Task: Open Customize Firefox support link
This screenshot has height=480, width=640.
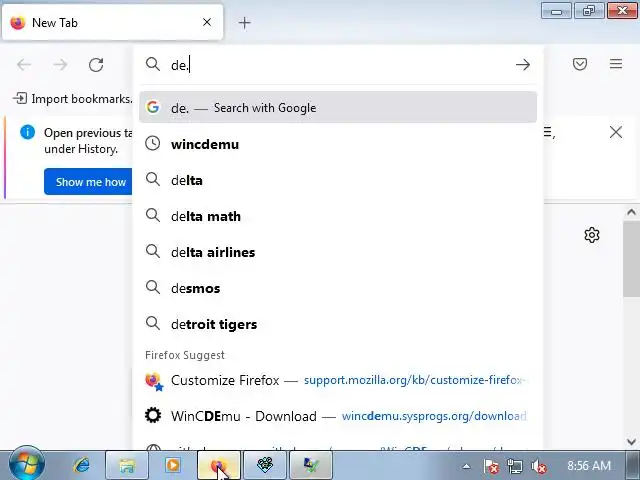Action: 338,380
